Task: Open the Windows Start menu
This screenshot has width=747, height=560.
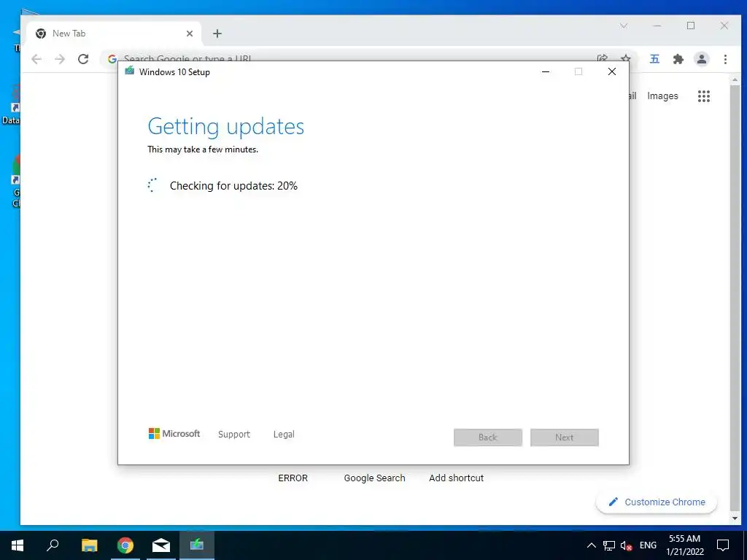Action: coord(18,545)
